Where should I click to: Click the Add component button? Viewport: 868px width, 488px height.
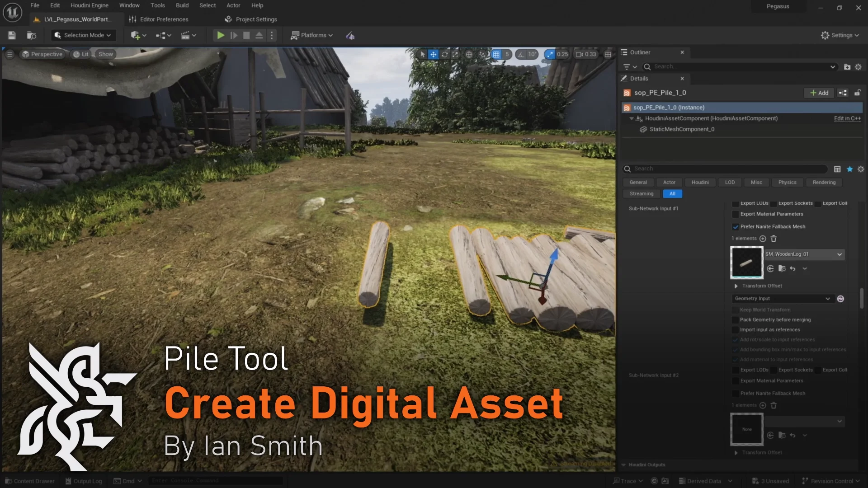tap(819, 92)
